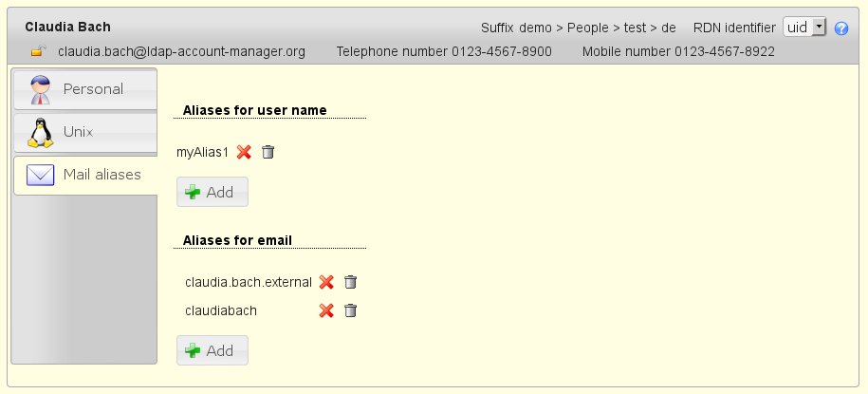Open the blue help question mark
Viewport: 868px width, 394px height.
[x=841, y=28]
